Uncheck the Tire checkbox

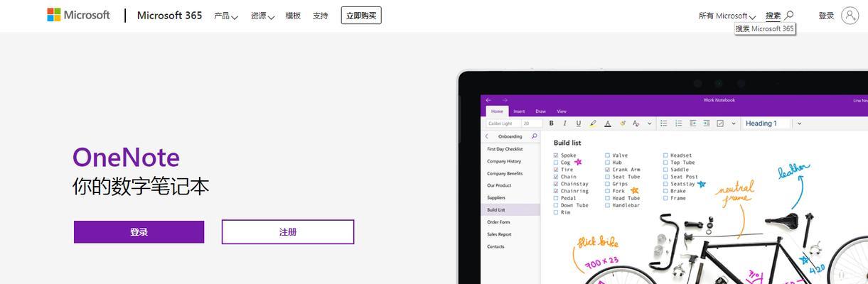tap(556, 170)
